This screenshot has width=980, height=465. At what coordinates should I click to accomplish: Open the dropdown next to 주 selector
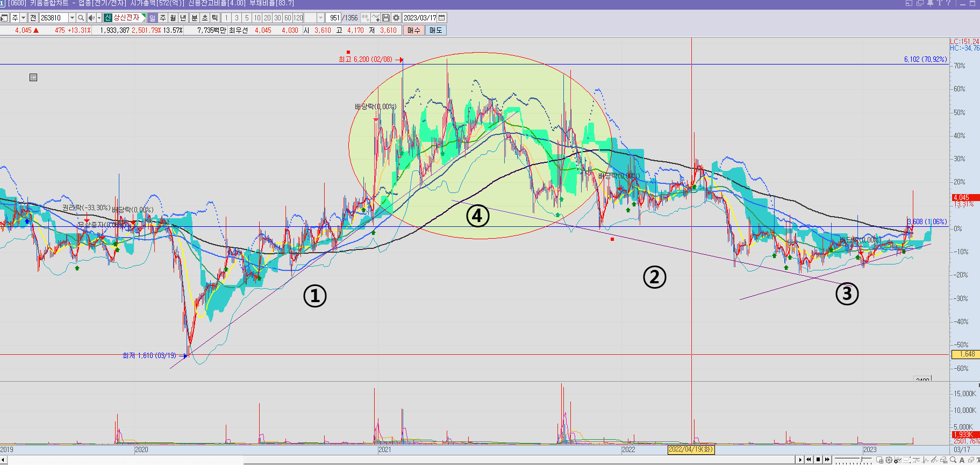23,18
